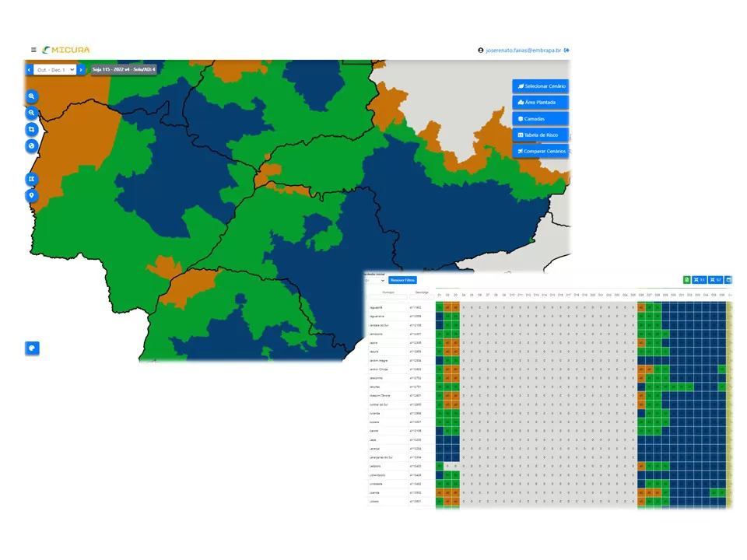
Task: Click the zoom in map button
Action: click(32, 96)
